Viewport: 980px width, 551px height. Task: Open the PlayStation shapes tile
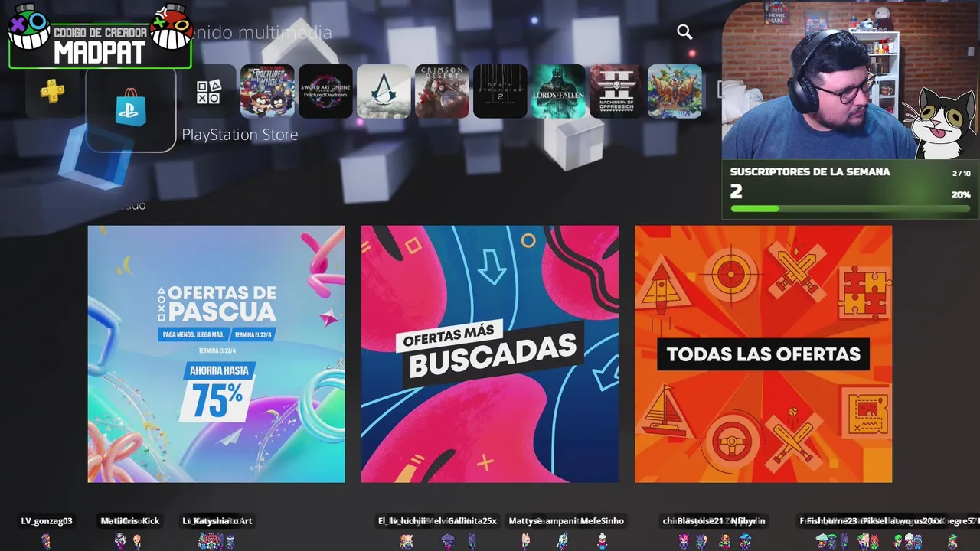coord(208,92)
